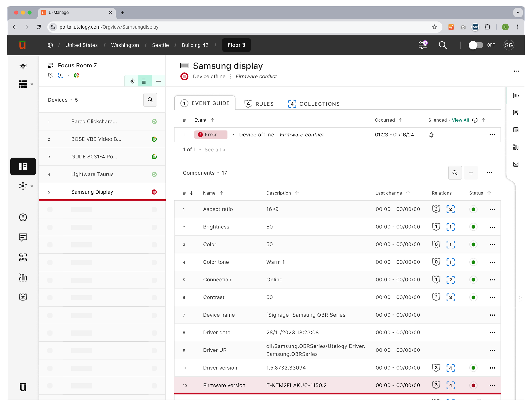Open Components section more options menu

click(x=489, y=173)
